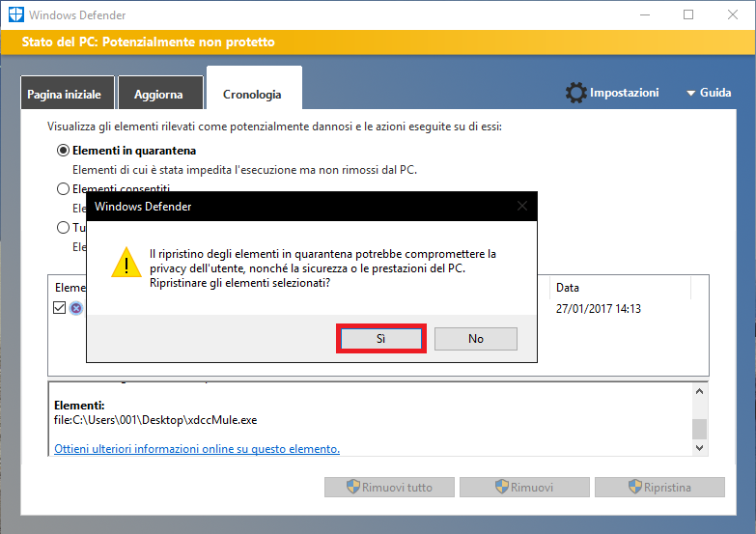Confirm restore by pressing Sì

click(380, 339)
